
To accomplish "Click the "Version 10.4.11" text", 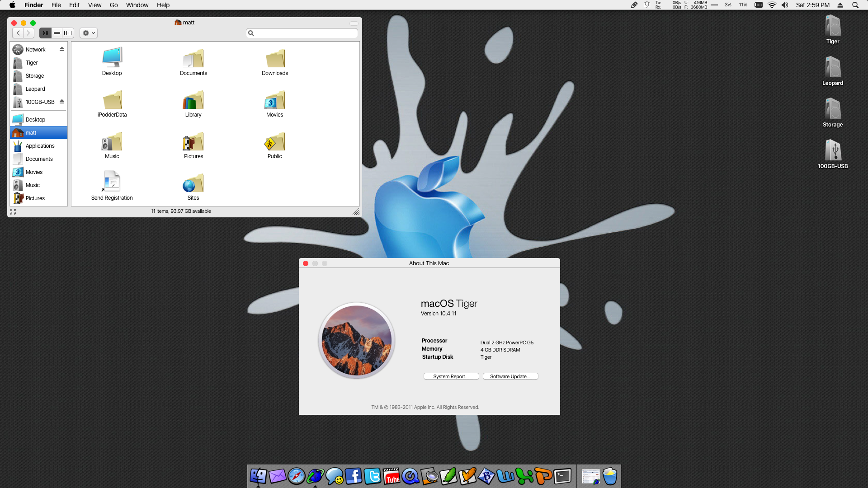I will tap(439, 314).
